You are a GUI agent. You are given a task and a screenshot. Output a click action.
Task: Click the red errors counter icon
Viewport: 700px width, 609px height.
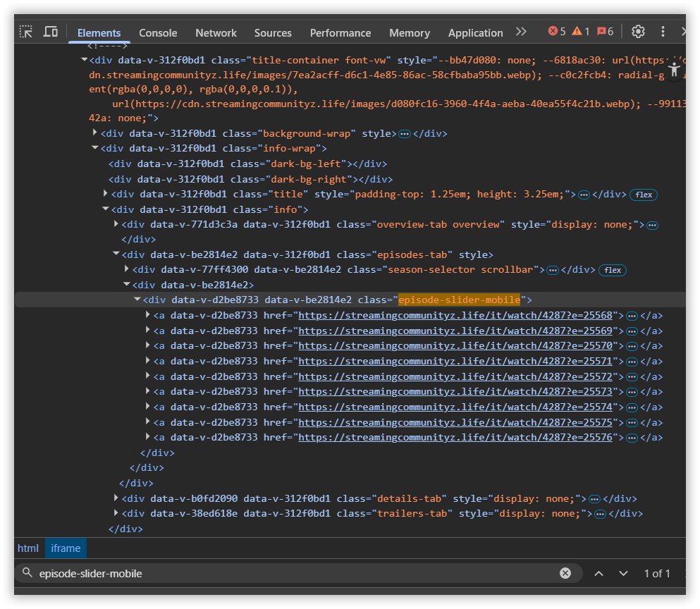point(557,32)
